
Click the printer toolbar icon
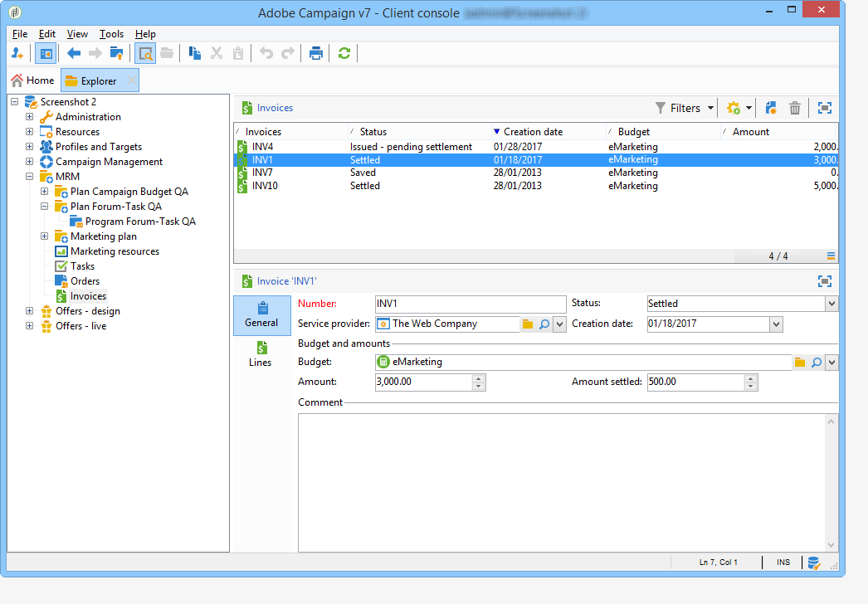tap(316, 54)
